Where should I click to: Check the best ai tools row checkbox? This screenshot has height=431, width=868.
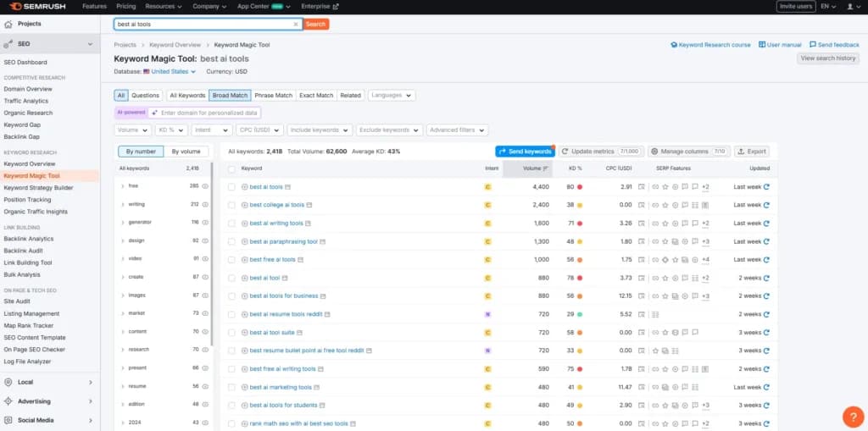[x=231, y=187]
